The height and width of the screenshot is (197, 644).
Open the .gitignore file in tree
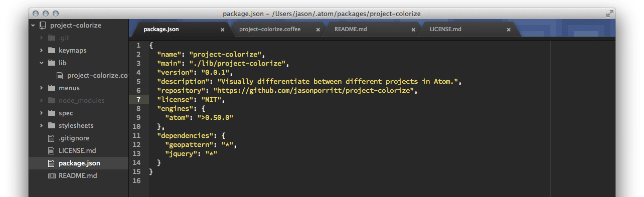pyautogui.click(x=74, y=138)
